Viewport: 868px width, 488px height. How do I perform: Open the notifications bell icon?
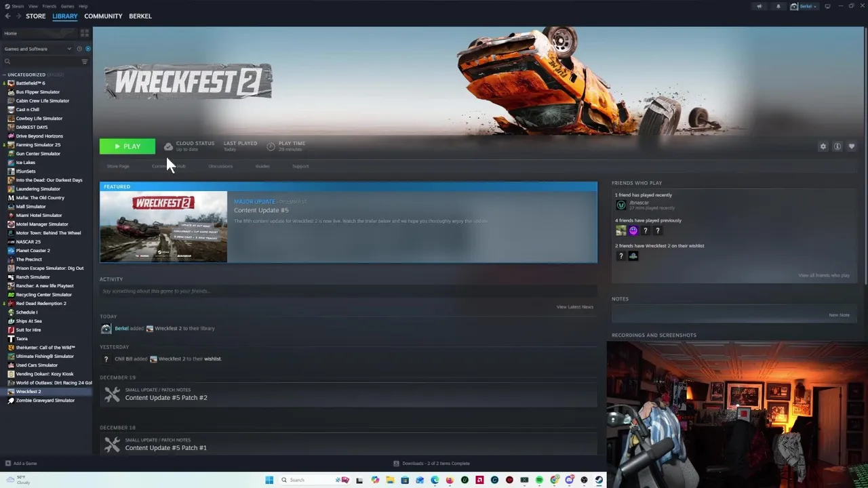coord(778,6)
